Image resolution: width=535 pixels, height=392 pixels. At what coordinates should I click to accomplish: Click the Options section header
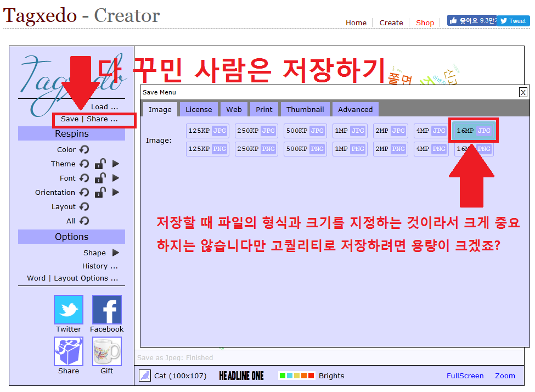72,237
